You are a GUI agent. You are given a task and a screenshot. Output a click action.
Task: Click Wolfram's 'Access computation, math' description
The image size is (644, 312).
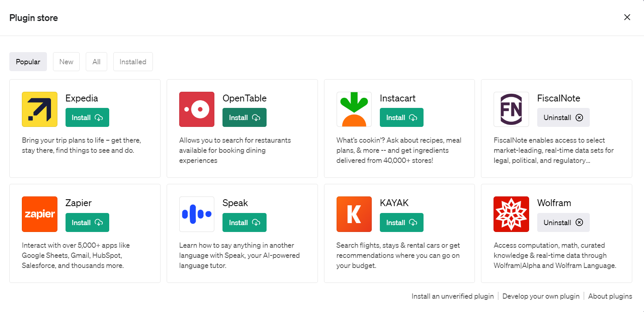coord(555,255)
